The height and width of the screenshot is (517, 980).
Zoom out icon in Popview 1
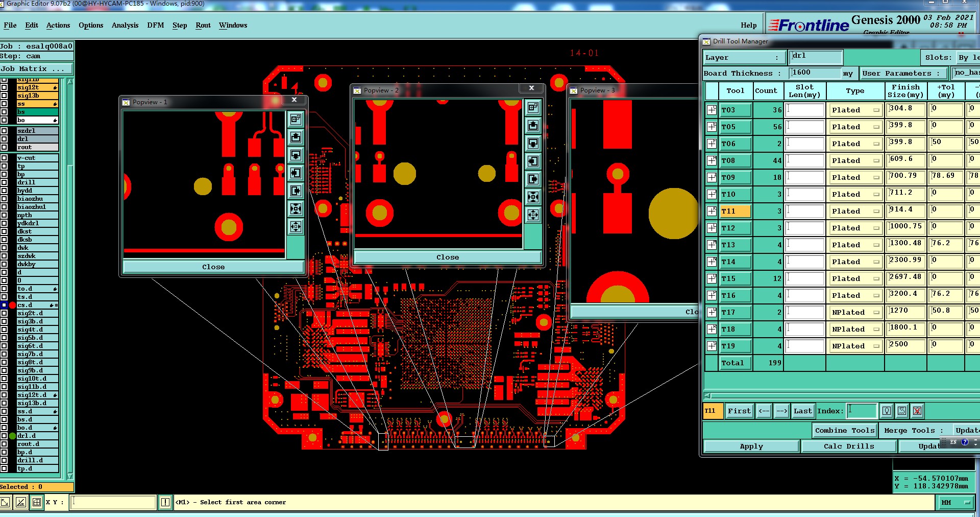[x=296, y=226]
